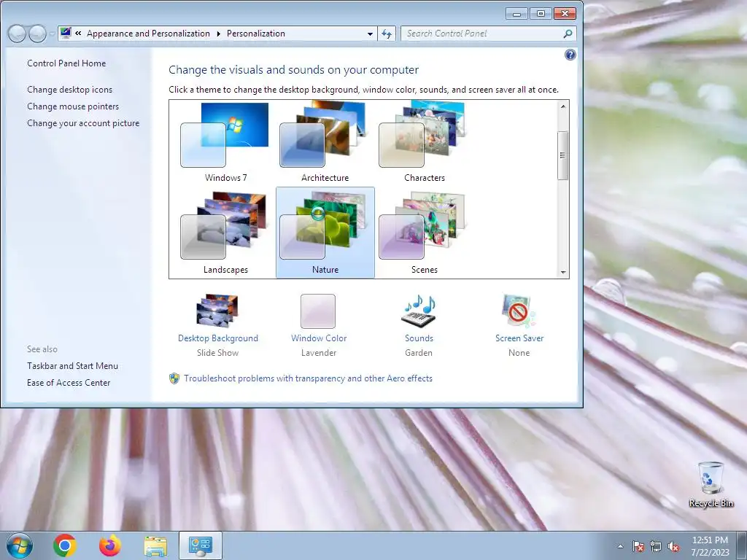Open Windows Explorer from taskbar
This screenshot has height=560, width=747.
(x=155, y=546)
